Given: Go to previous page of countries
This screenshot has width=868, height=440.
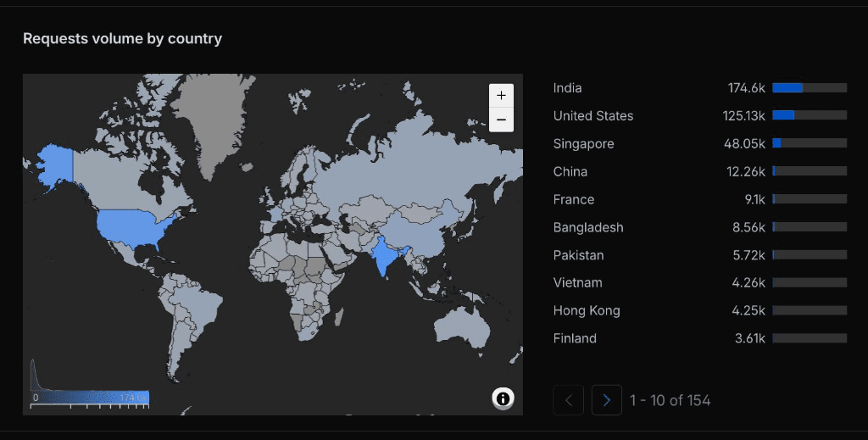Looking at the screenshot, I should coord(568,400).
